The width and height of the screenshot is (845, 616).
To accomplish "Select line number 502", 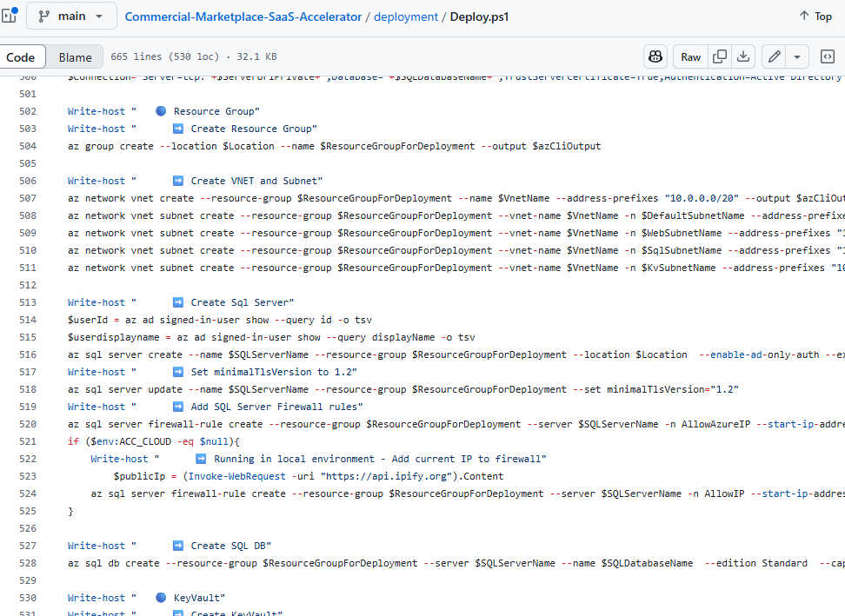I will (28, 111).
